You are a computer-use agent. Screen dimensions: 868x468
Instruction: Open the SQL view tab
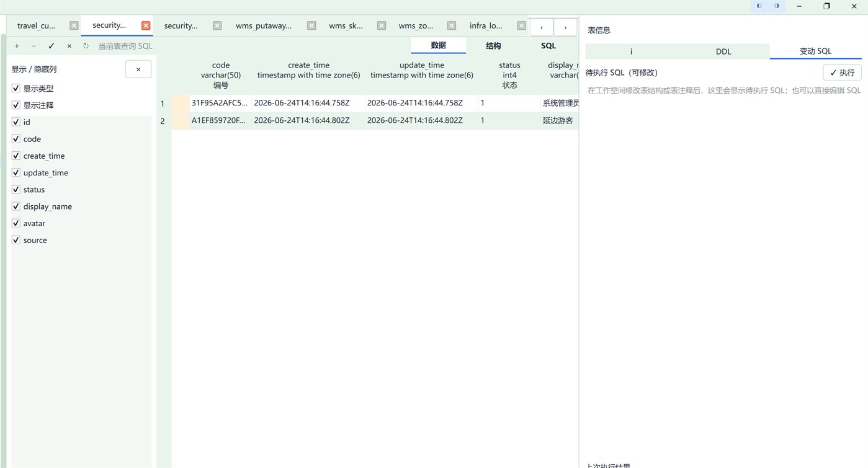[548, 45]
